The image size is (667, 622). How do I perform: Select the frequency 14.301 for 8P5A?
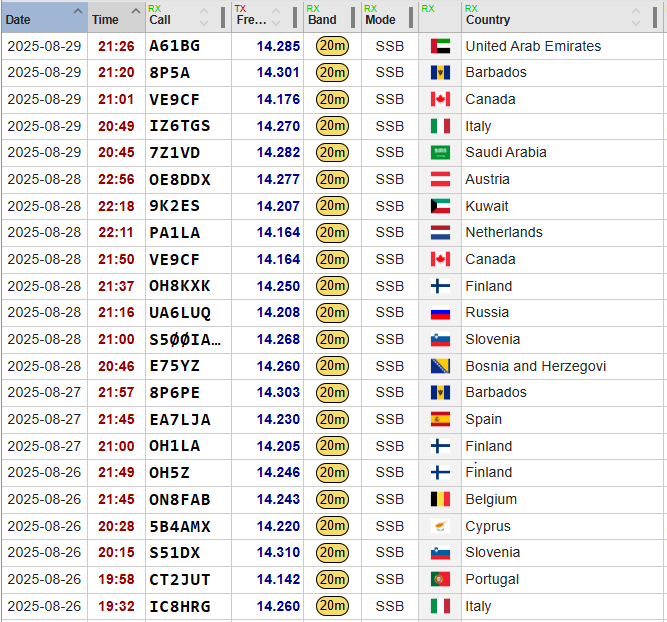(278, 73)
